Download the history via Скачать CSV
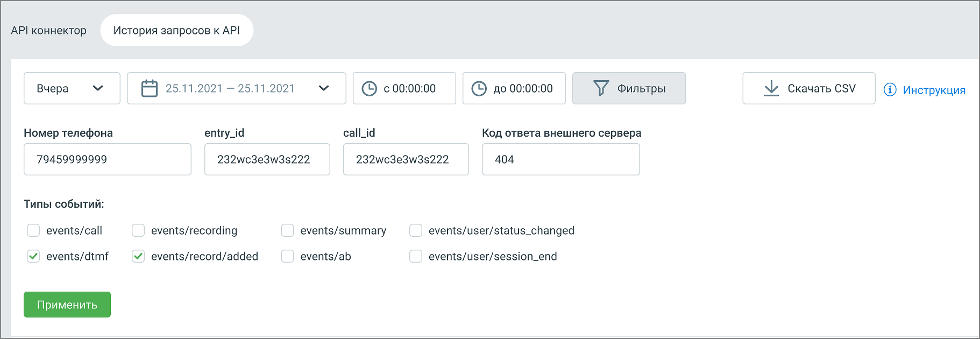Viewport: 980px width, 339px height. click(x=809, y=88)
